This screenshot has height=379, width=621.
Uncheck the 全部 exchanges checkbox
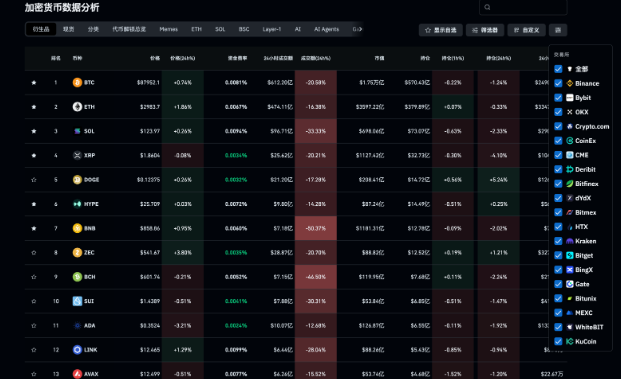point(558,69)
